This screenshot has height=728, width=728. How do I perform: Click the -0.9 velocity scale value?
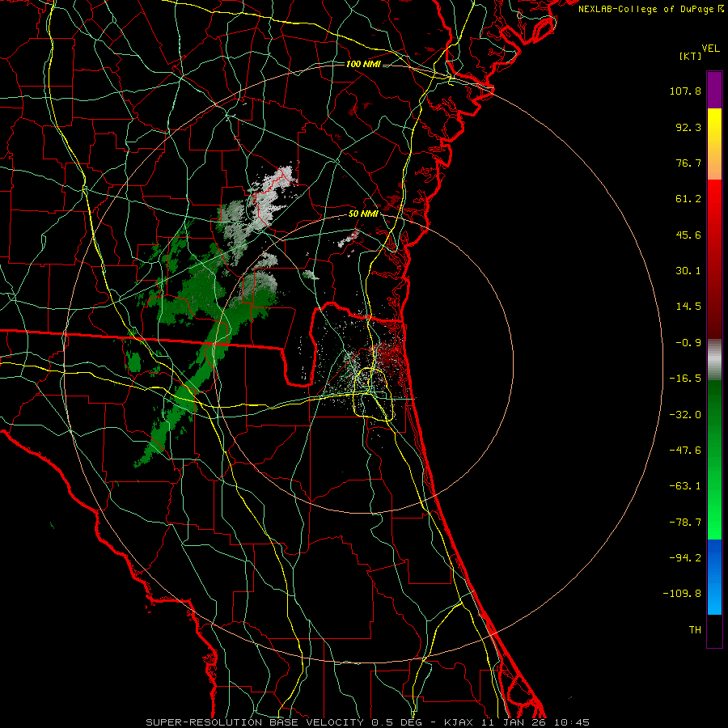[688, 343]
